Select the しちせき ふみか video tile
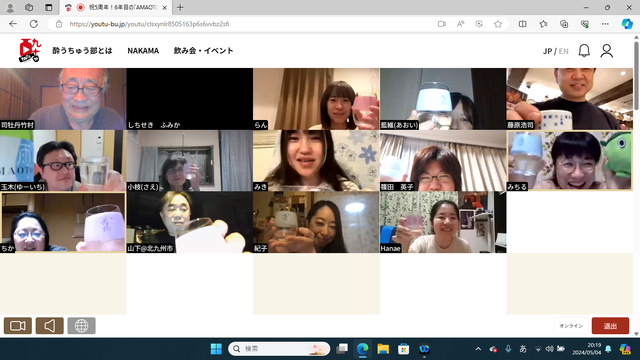Image resolution: width=640 pixels, height=360 pixels. (x=190, y=99)
